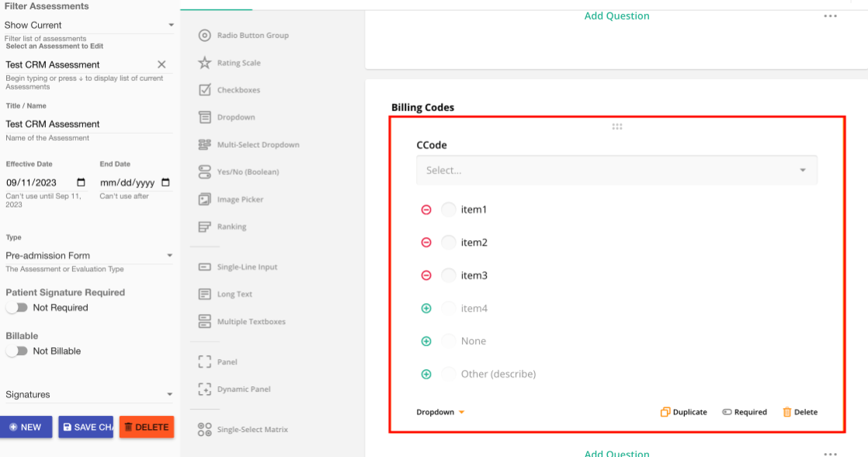Image resolution: width=868 pixels, height=457 pixels.
Task: Toggle the Required switch for the CCode question
Action: pyautogui.click(x=727, y=412)
